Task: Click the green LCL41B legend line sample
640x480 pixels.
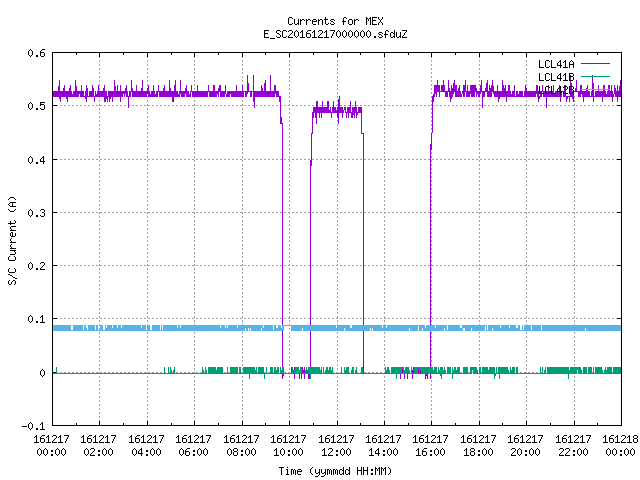Action: coord(595,77)
